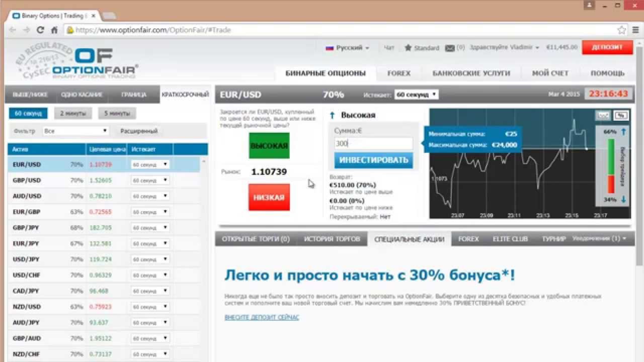
Task: Select the 2 минуты duration toggle
Action: (73, 113)
